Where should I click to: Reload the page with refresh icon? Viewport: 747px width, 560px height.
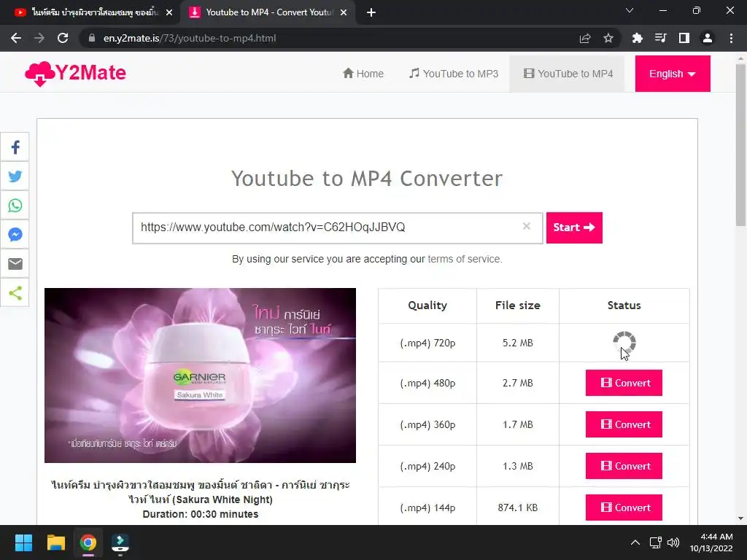[63, 38]
